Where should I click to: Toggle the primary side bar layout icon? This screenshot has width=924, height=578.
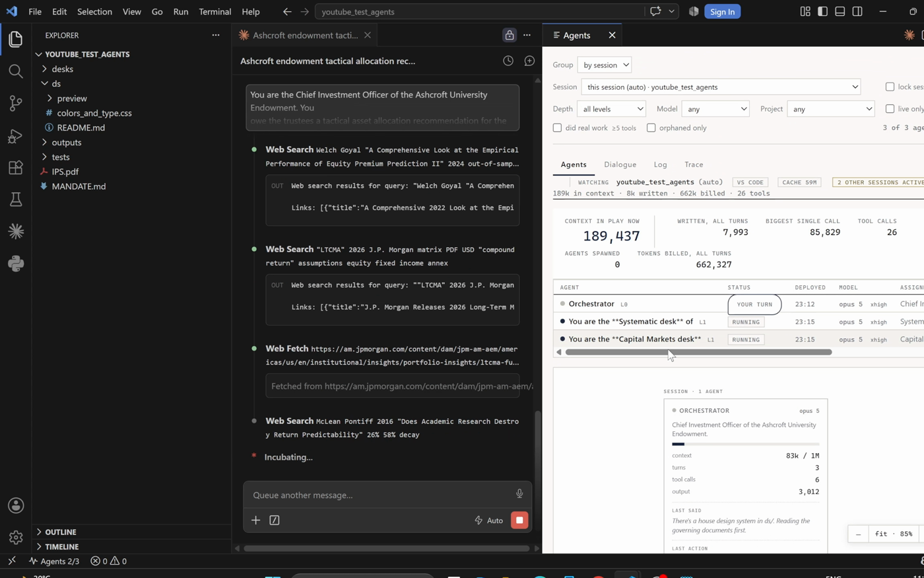(822, 11)
